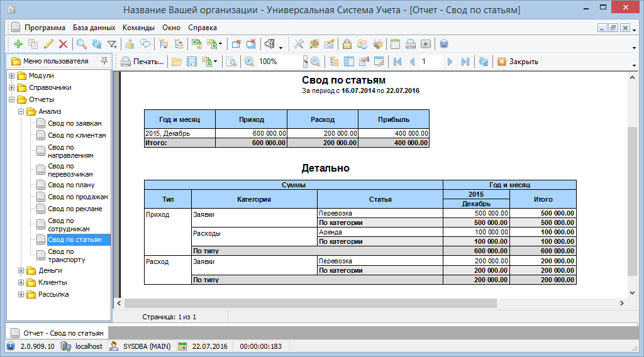Screen dimensions: 644x357
Task: Click the padlock icon in the toolbar
Action: click(x=347, y=44)
